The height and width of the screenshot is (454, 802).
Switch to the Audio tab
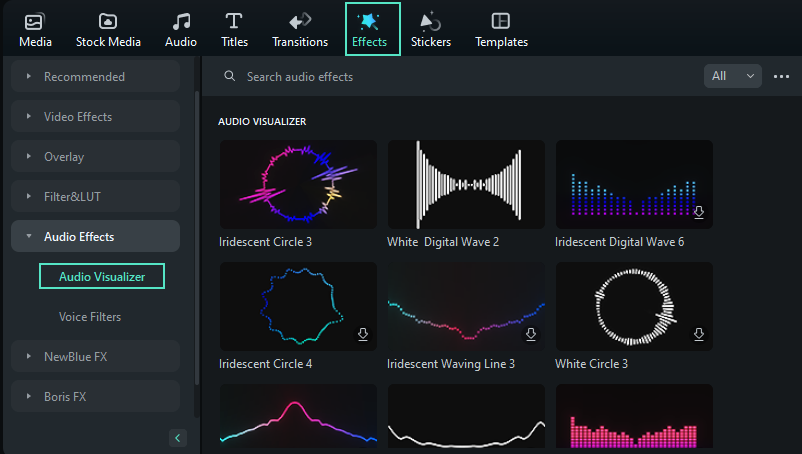[181, 30]
